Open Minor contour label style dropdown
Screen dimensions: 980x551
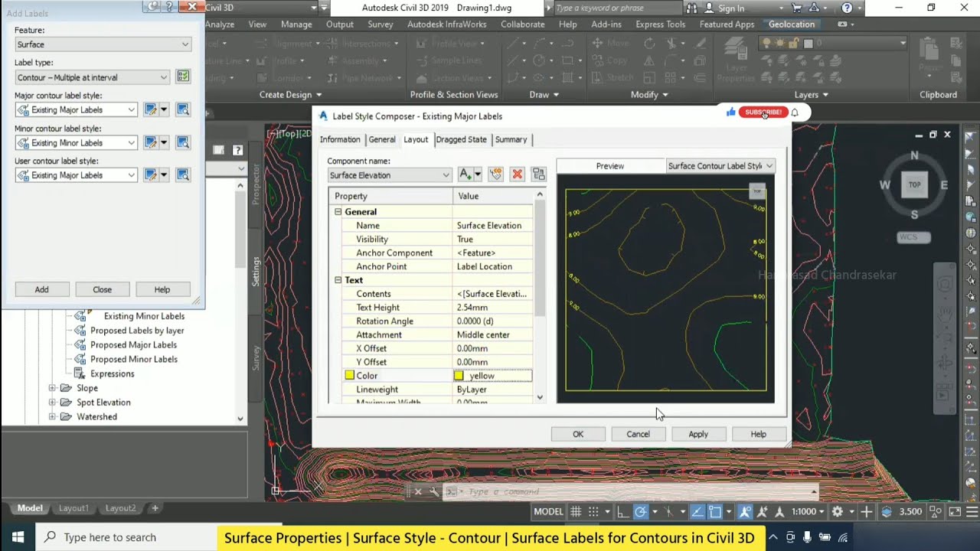pos(76,142)
